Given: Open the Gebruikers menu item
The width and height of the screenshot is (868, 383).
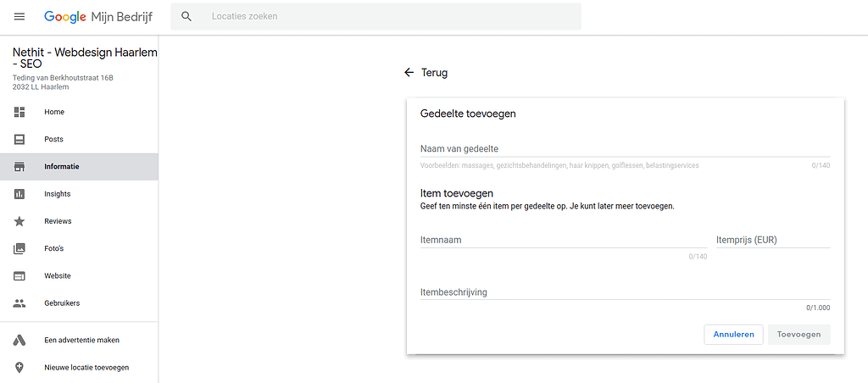Looking at the screenshot, I should (79, 303).
